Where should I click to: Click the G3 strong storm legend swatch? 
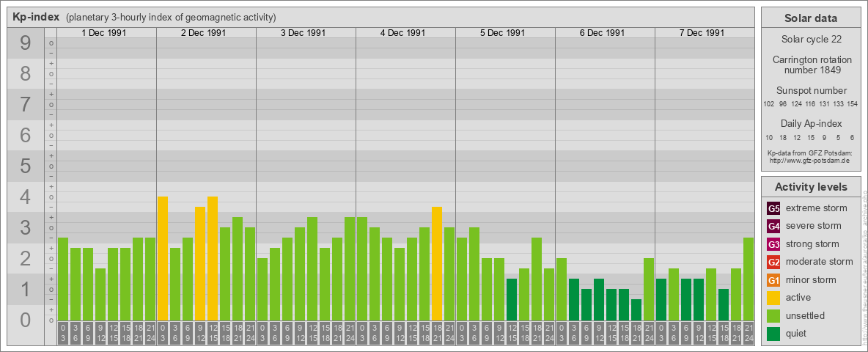[x=773, y=244]
